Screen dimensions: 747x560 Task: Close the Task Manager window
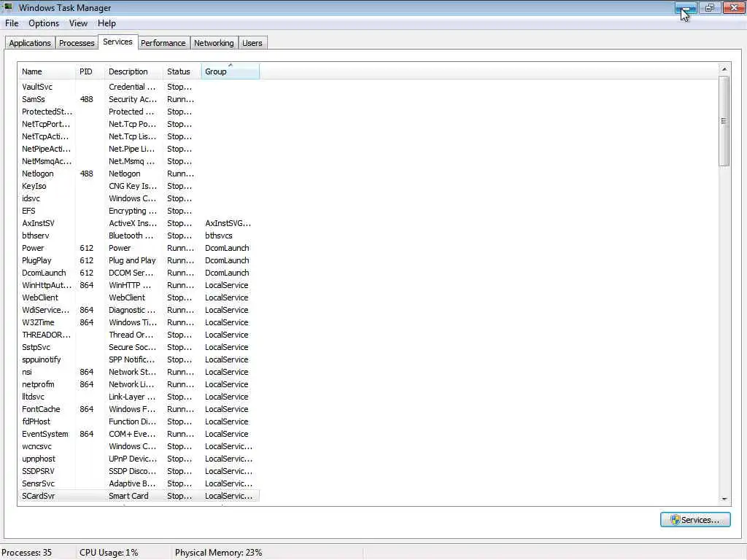(x=734, y=7)
